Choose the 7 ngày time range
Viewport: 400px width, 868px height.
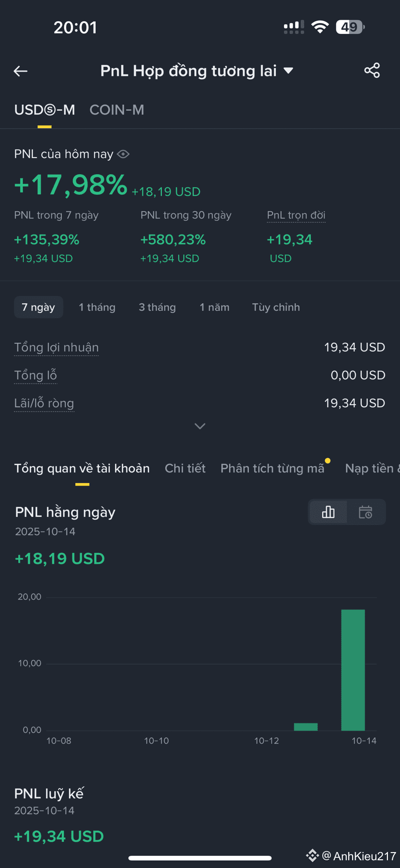39,307
